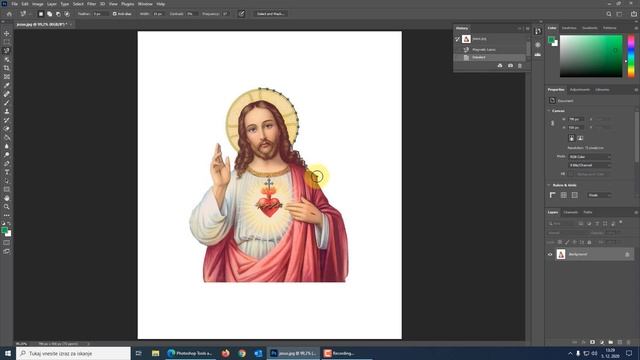Click the hue slider strip

[x=631, y=56]
